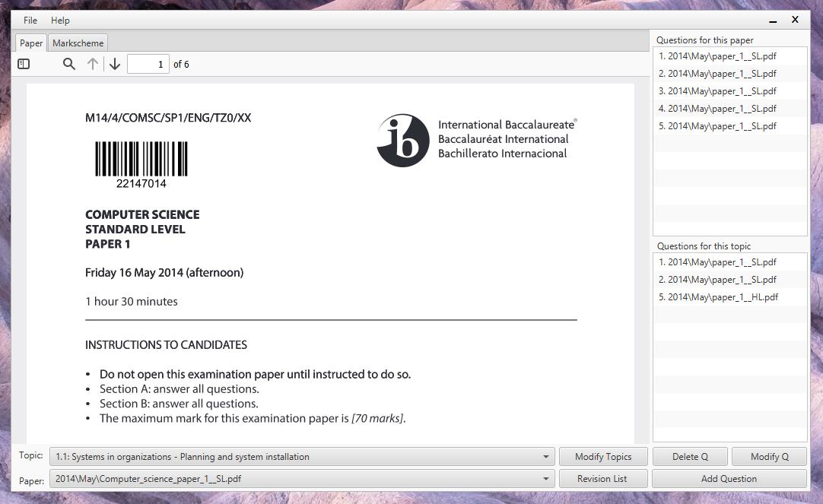Image resolution: width=823 pixels, height=504 pixels.
Task: Close the application window
Action: point(795,20)
